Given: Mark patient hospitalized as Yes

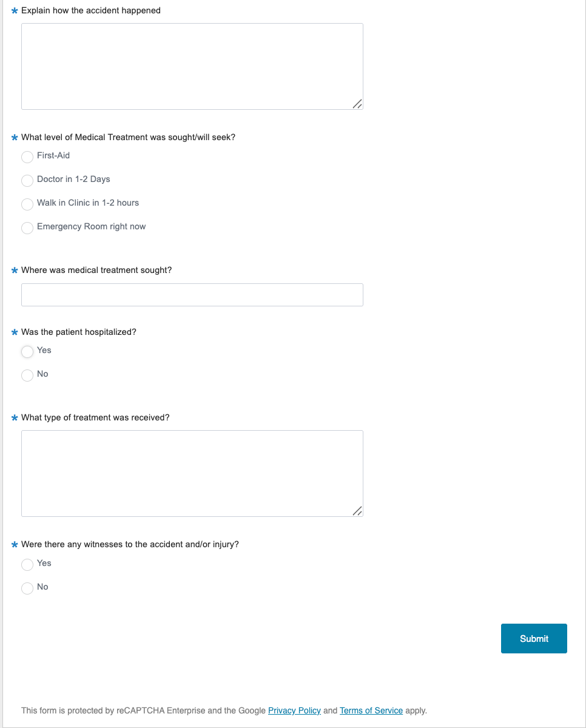Looking at the screenshot, I should point(27,352).
